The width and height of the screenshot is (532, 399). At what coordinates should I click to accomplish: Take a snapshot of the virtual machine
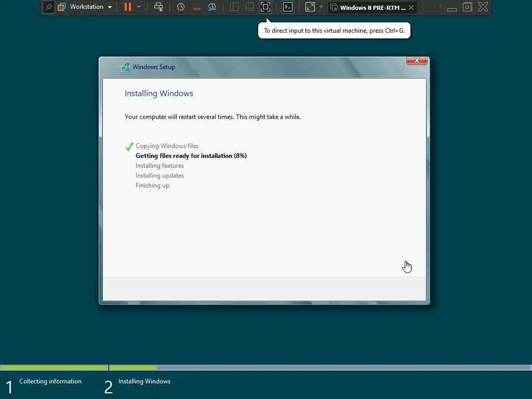[180, 7]
